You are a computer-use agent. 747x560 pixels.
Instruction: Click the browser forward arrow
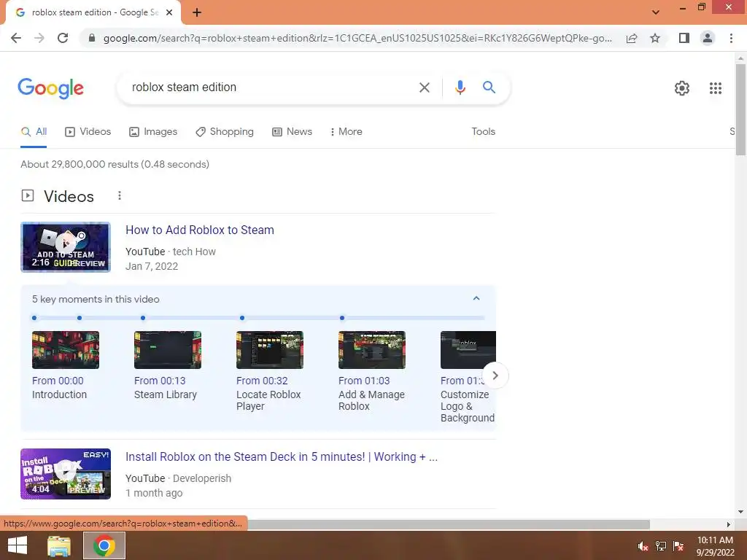pos(39,38)
